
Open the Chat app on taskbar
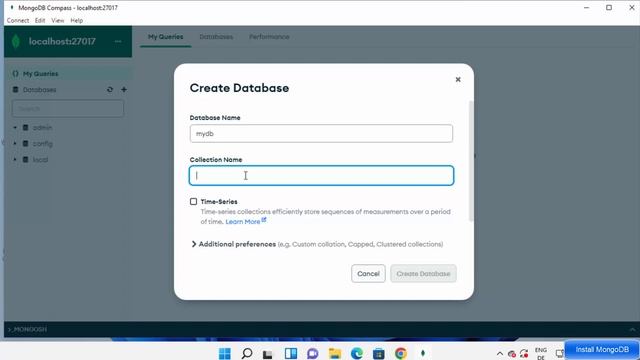coord(313,353)
